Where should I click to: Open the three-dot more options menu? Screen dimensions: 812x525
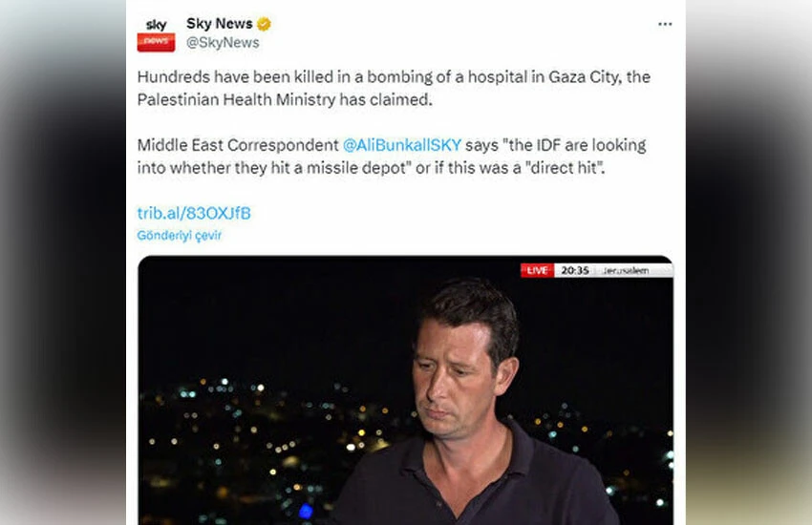pyautogui.click(x=665, y=24)
